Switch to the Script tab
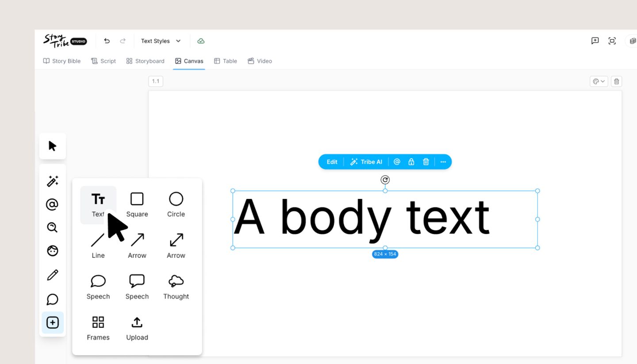The image size is (637, 364). 104,61
